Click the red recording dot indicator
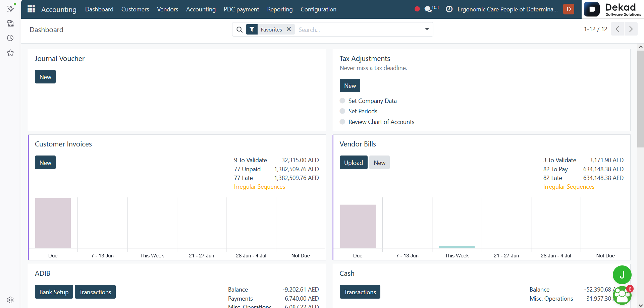Image resolution: width=644 pixels, height=308 pixels. coord(417,9)
